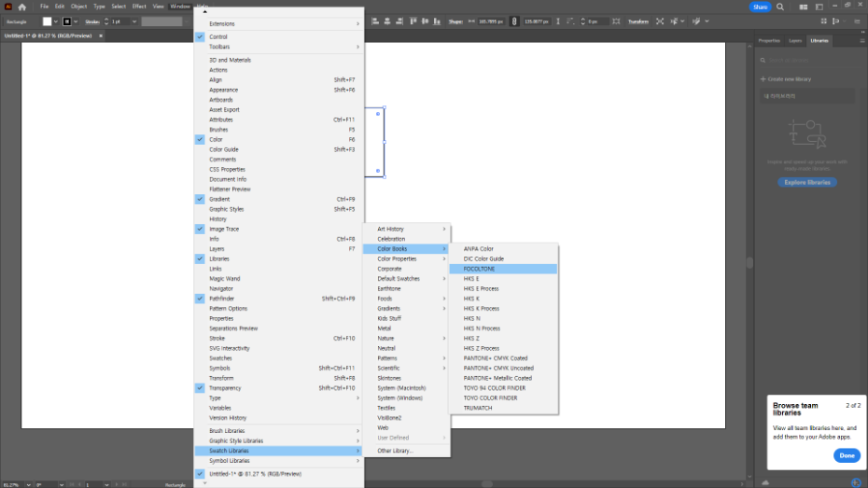Viewport: 868px width, 488px height.
Task: Open the stroke weight dropdown
Action: pyautogui.click(x=134, y=21)
